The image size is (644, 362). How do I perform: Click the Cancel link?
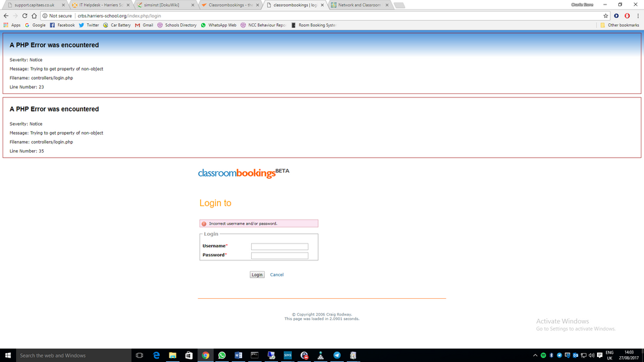coord(277,274)
